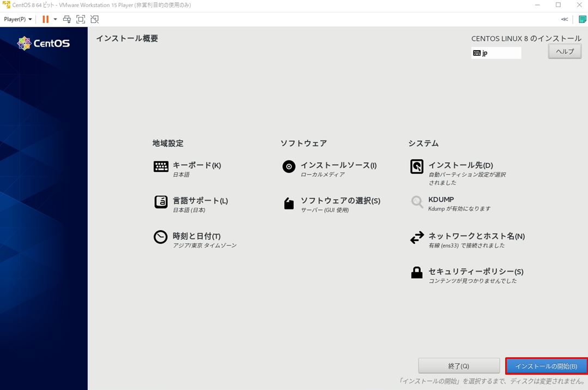Click the Installation Destination disk icon

point(417,166)
